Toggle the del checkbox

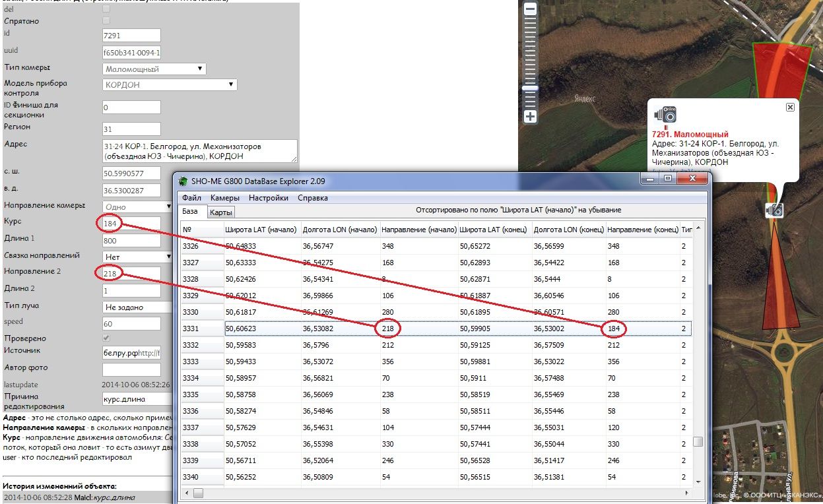[106, 9]
